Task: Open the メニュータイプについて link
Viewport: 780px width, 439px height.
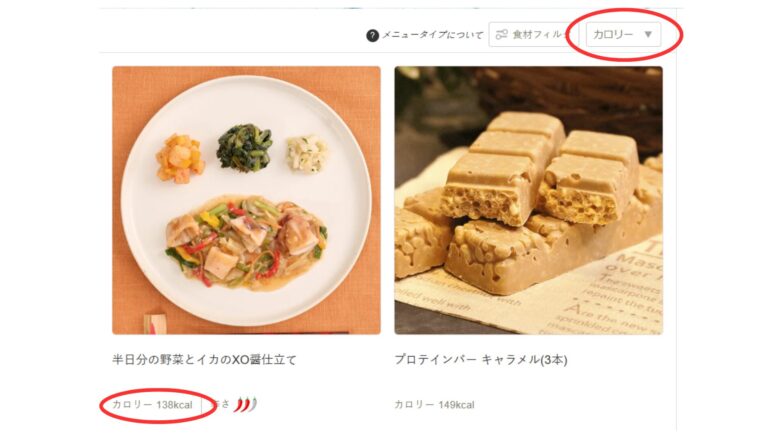Action: [432, 35]
